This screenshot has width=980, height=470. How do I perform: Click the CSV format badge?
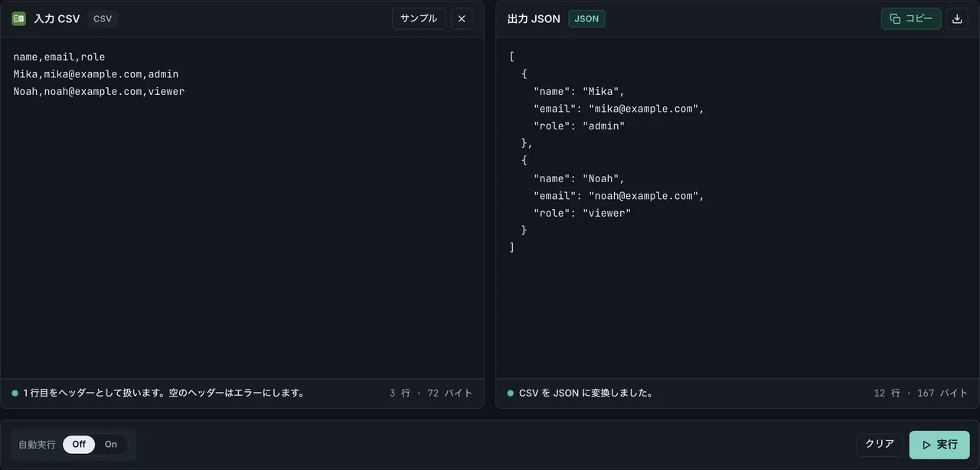pos(103,18)
